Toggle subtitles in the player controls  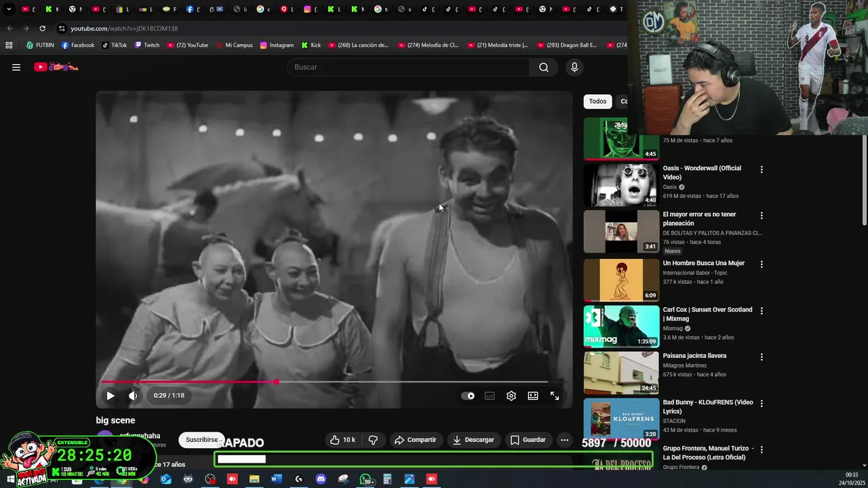click(x=490, y=396)
